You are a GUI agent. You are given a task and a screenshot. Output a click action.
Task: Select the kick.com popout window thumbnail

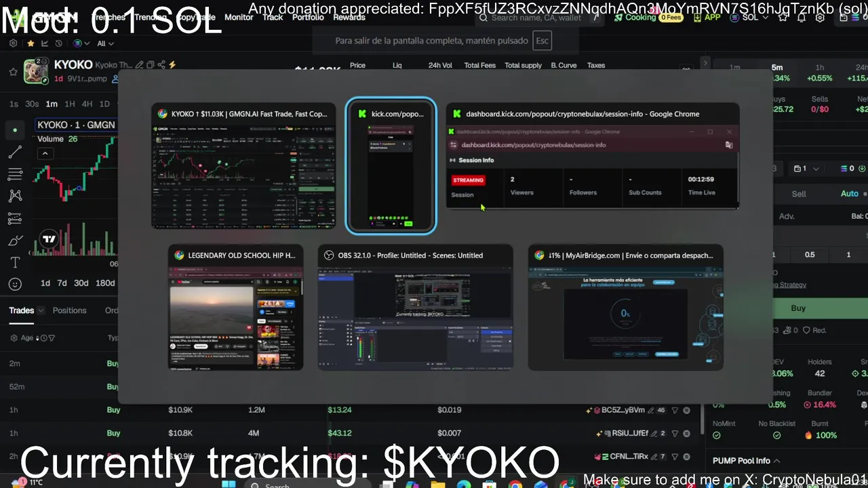[391, 166]
